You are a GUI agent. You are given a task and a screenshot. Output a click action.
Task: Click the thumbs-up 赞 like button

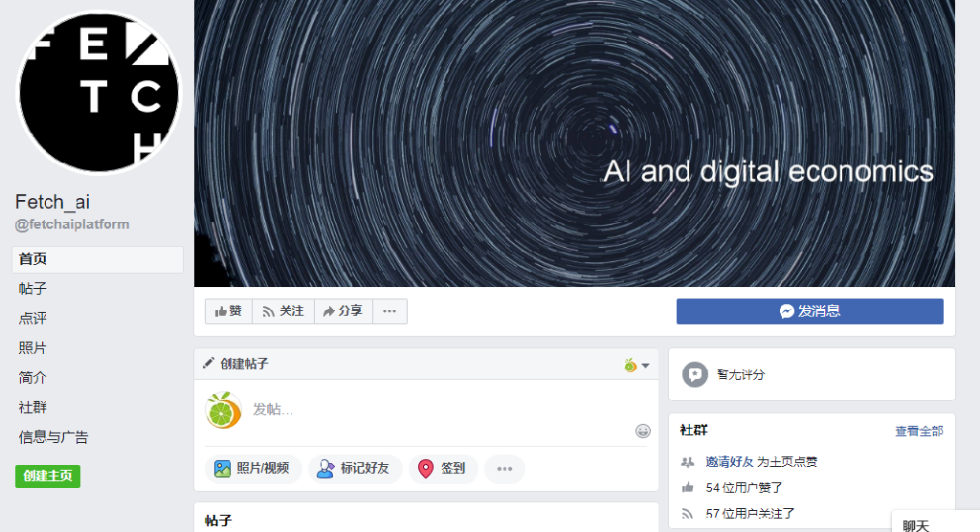(x=228, y=311)
